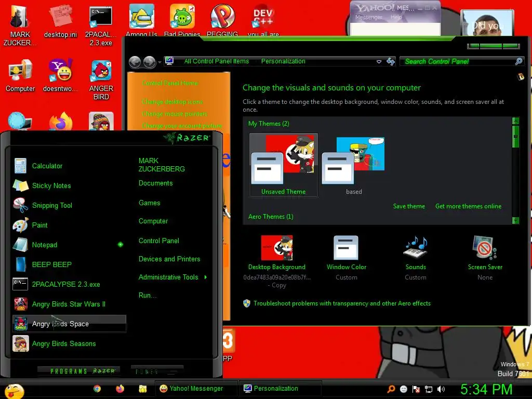Image resolution: width=532 pixels, height=399 pixels.
Task: Select the desktop.ini desktop file
Action: (x=60, y=21)
